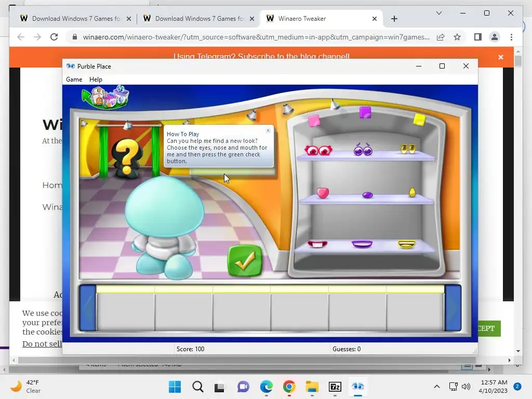Share this page from the address bar

[441, 37]
